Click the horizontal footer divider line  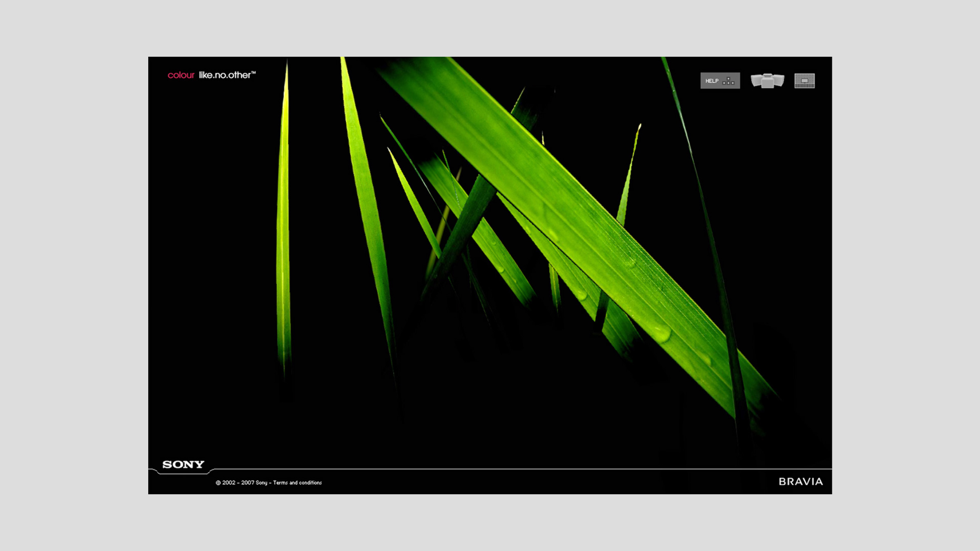[490, 469]
